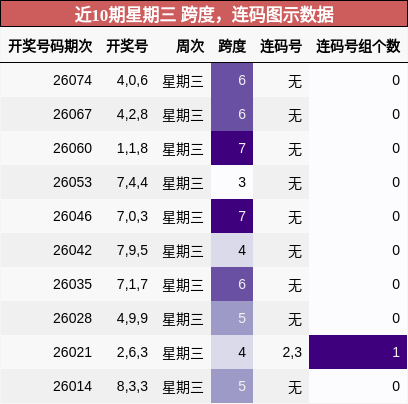Click span cell 7 in row 26060

(232, 148)
